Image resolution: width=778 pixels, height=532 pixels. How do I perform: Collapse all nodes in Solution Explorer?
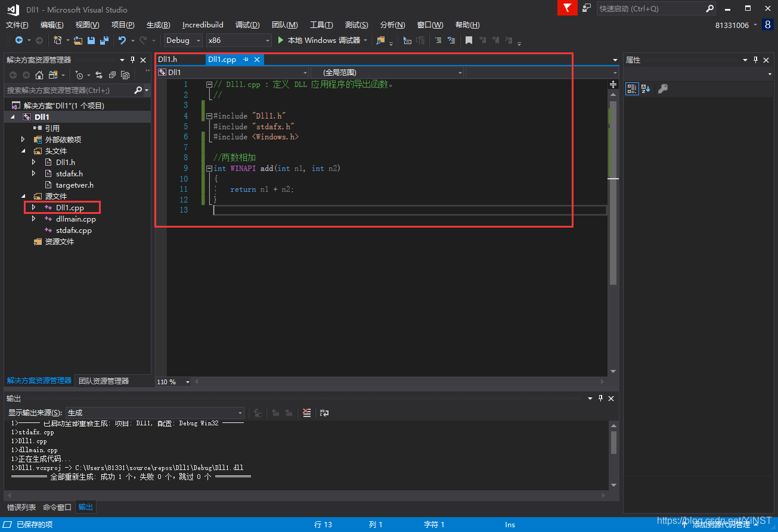click(x=112, y=75)
